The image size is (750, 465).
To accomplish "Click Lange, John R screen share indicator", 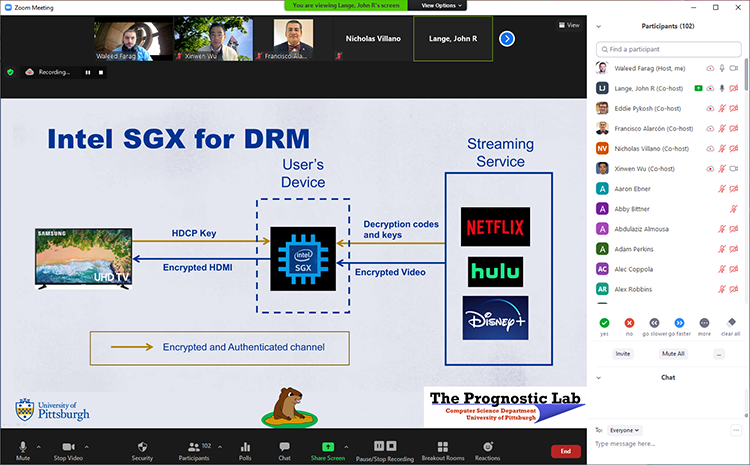I will tap(699, 89).
